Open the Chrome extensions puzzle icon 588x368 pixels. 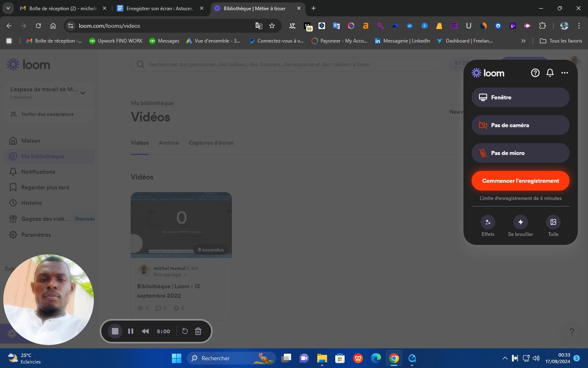point(542,26)
